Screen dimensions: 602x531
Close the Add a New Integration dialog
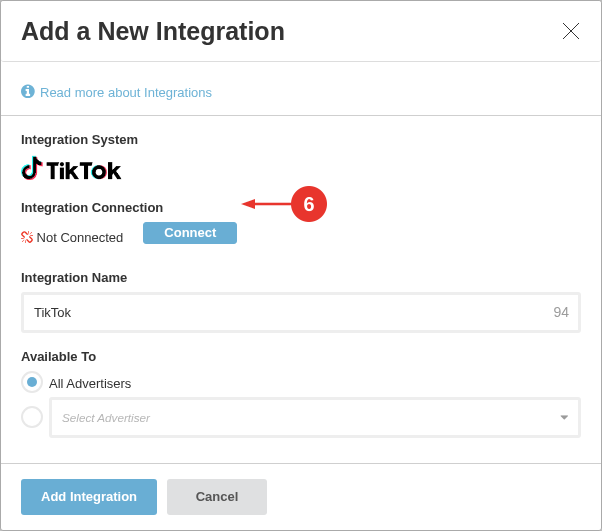click(x=571, y=31)
